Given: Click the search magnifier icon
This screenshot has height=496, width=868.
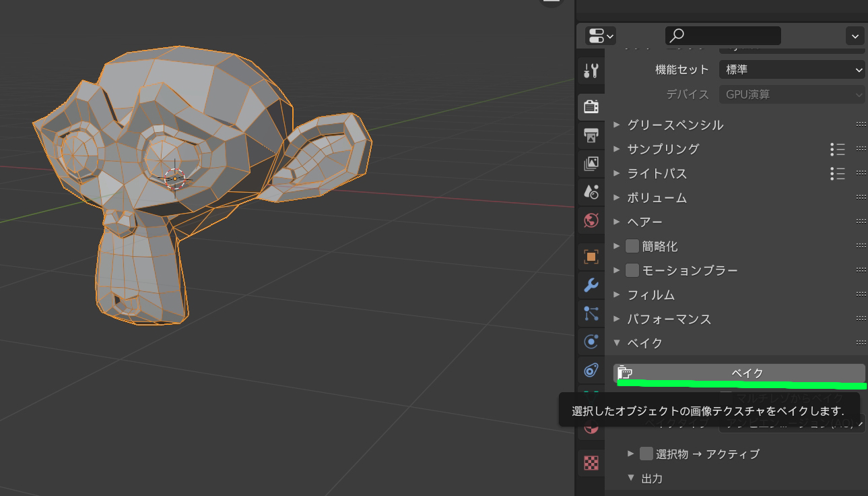Looking at the screenshot, I should click(677, 36).
